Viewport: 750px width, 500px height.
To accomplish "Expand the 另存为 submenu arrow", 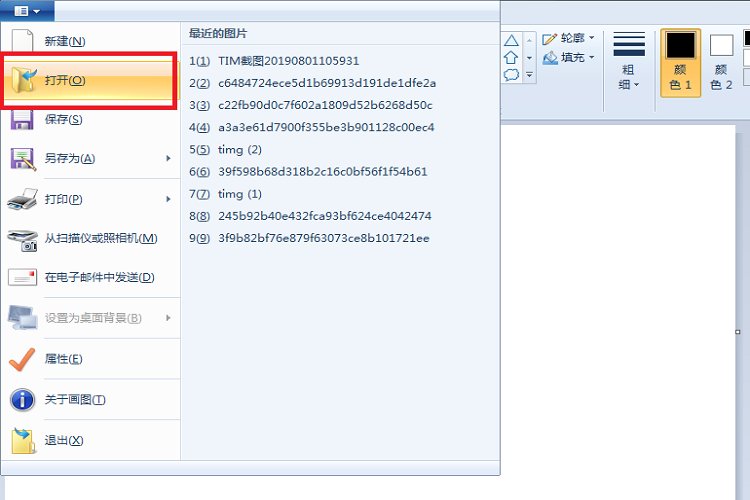I will (168, 158).
